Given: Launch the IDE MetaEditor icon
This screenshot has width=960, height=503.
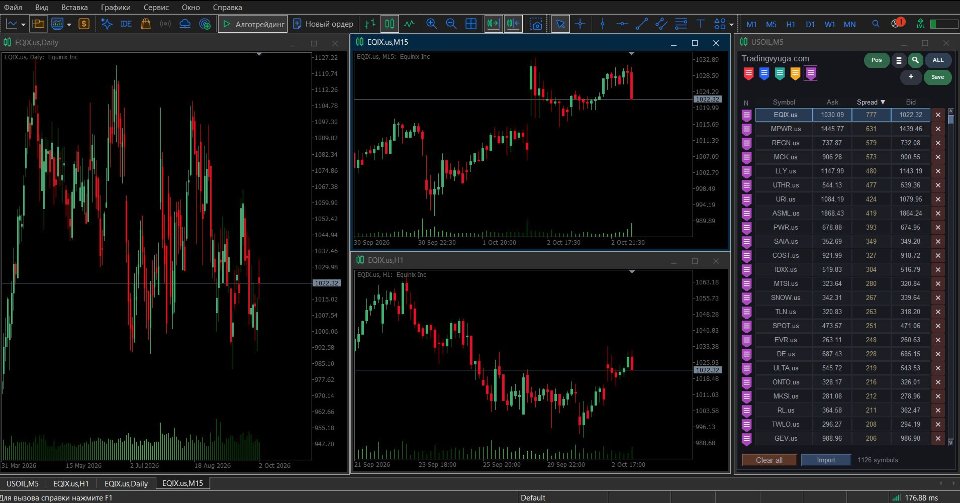Looking at the screenshot, I should (126, 24).
